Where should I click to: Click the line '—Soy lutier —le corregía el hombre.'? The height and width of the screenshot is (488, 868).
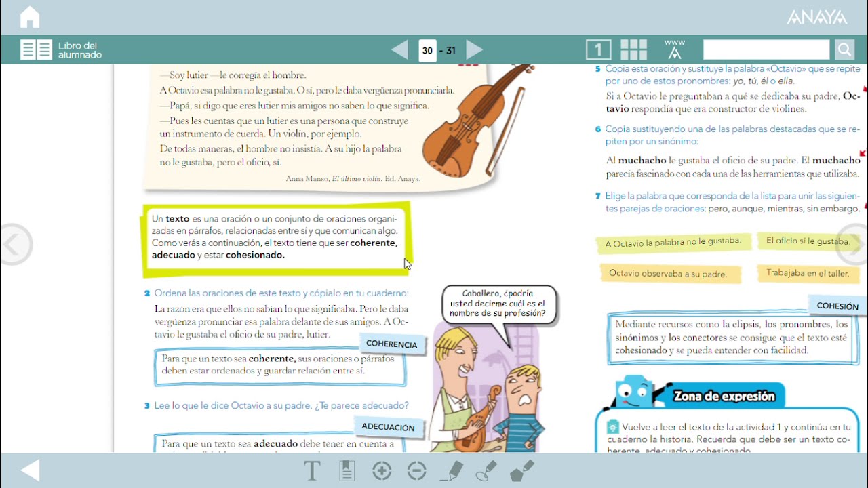tap(233, 75)
